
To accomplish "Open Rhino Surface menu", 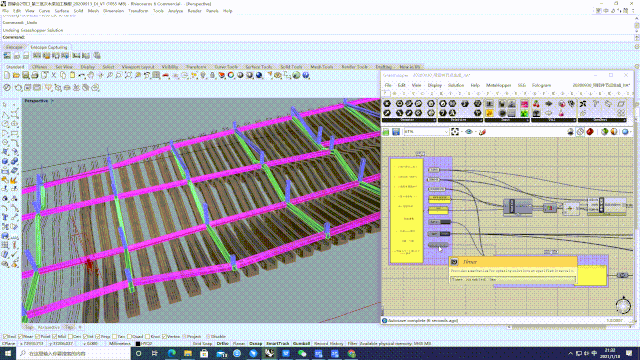I will click(62, 11).
